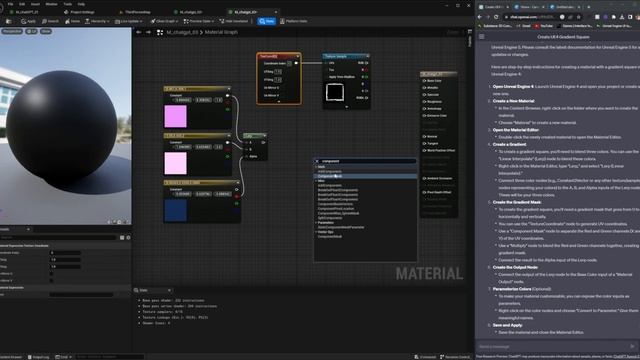Open the Output Log in status bar
This screenshot has width=640, height=360.
click(x=38, y=357)
